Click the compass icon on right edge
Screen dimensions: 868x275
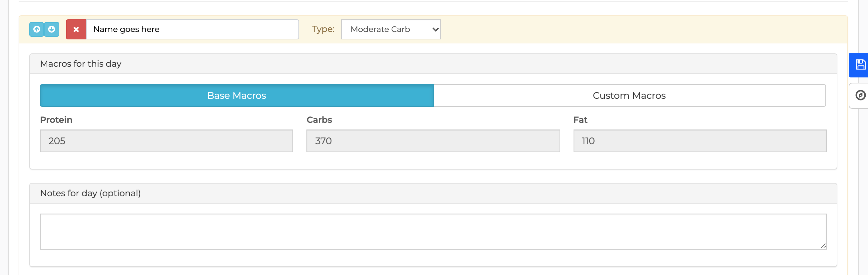pyautogui.click(x=860, y=95)
